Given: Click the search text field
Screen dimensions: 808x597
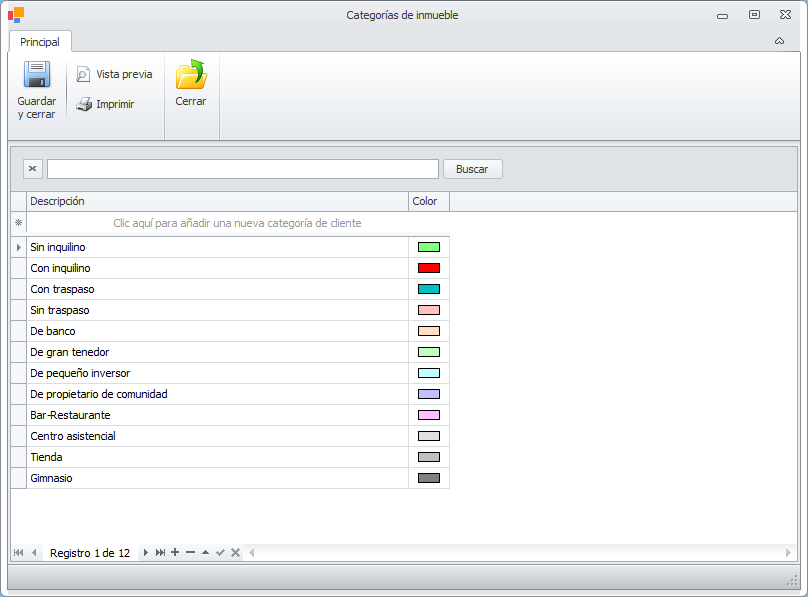Looking at the screenshot, I should click(243, 169).
